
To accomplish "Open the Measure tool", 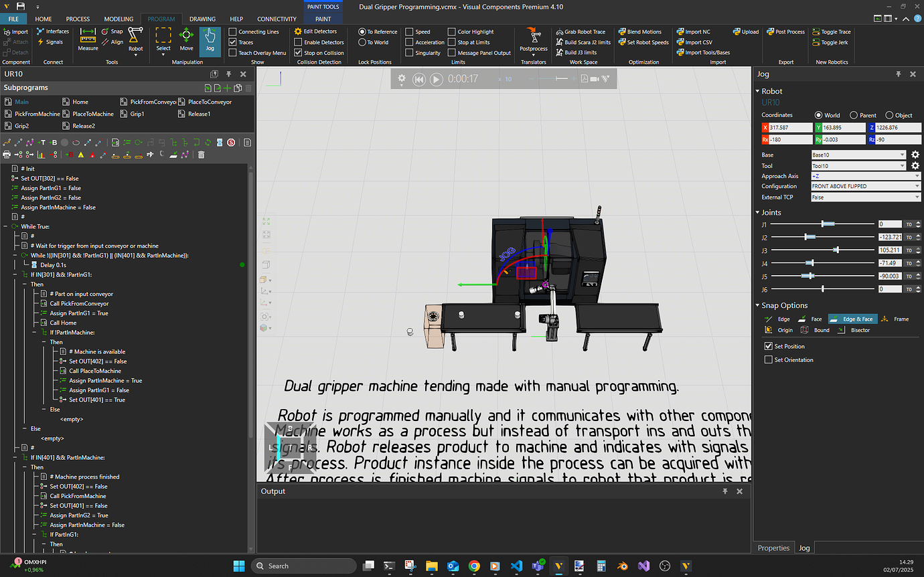I will coord(88,42).
